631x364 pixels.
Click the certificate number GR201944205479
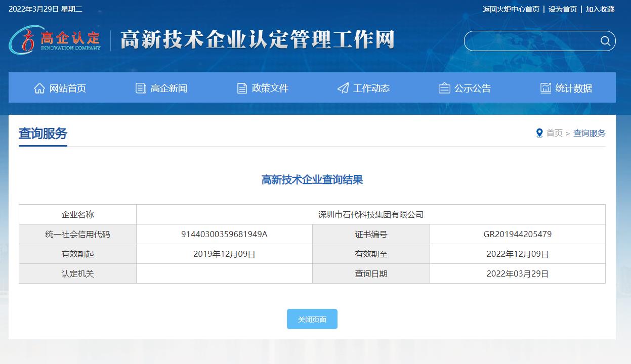(518, 234)
